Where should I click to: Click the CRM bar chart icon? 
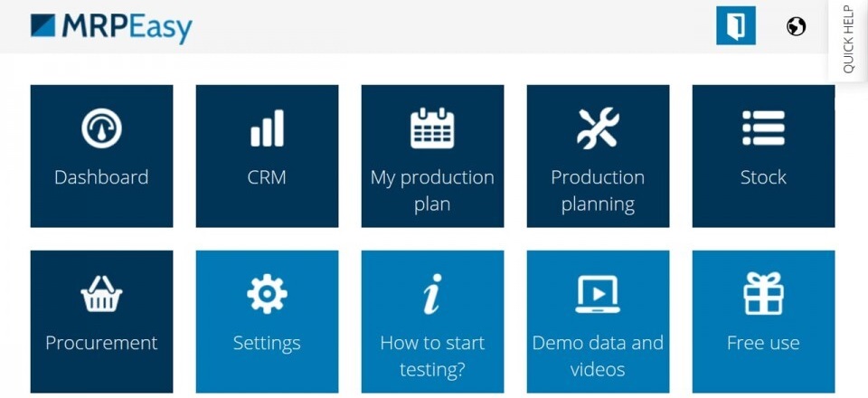point(267,128)
